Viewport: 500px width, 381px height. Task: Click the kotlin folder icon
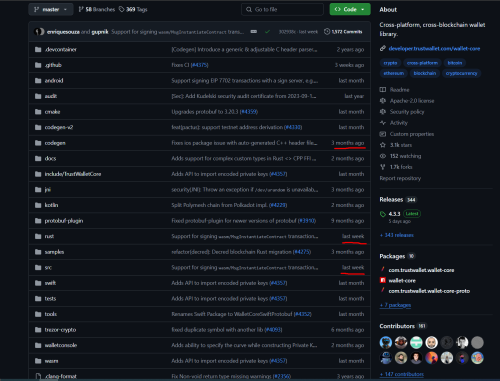click(38, 205)
